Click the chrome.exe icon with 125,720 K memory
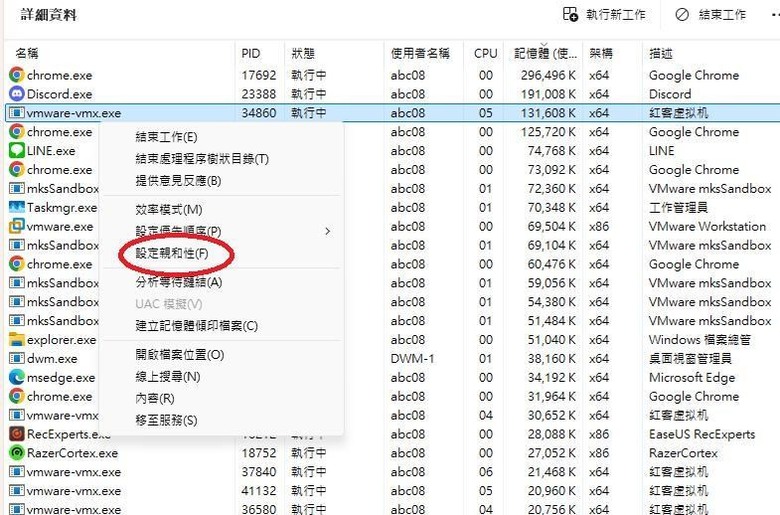Screen dimensions: 780x515 pyautogui.click(x=16, y=132)
